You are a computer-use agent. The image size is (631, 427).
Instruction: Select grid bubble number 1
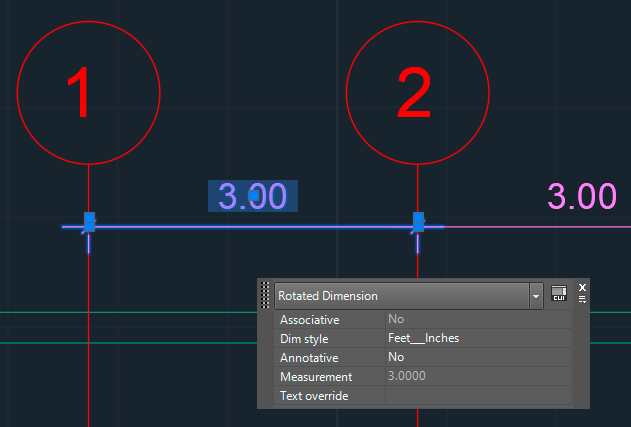click(x=89, y=93)
